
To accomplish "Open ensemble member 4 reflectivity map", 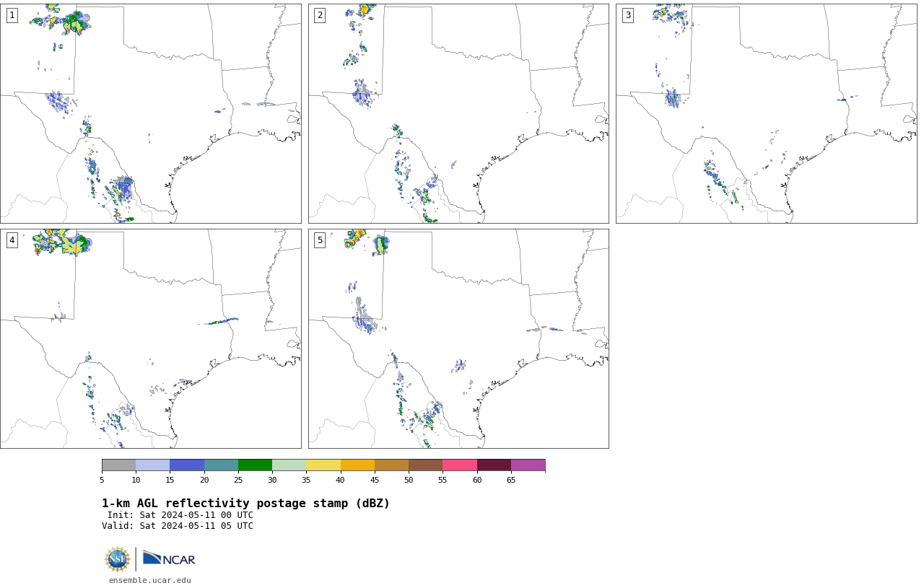I will [x=150, y=338].
